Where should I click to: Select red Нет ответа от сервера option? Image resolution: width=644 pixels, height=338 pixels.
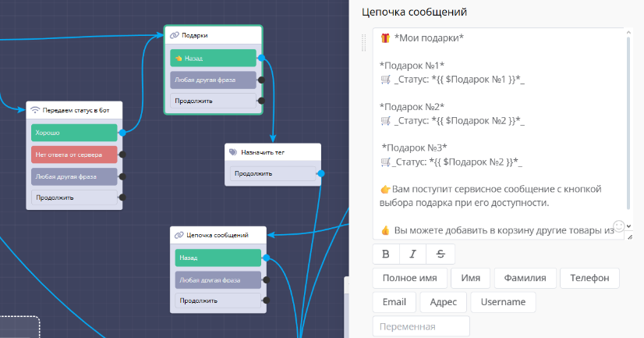(73, 154)
